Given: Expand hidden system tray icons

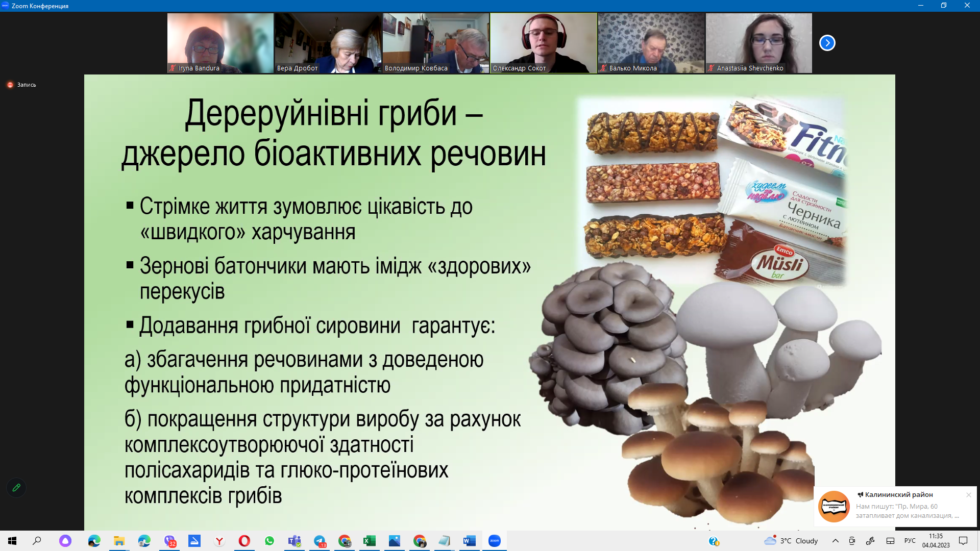Looking at the screenshot, I should [835, 541].
